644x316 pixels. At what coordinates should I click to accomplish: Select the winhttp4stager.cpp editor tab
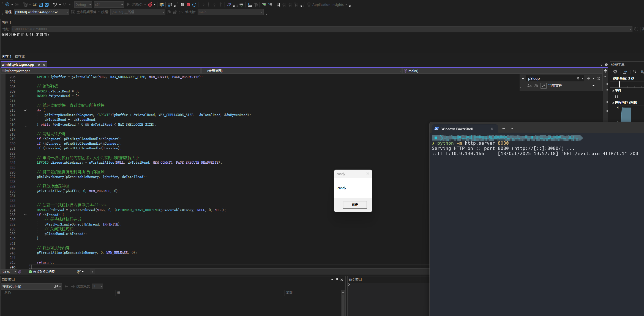(x=18, y=65)
